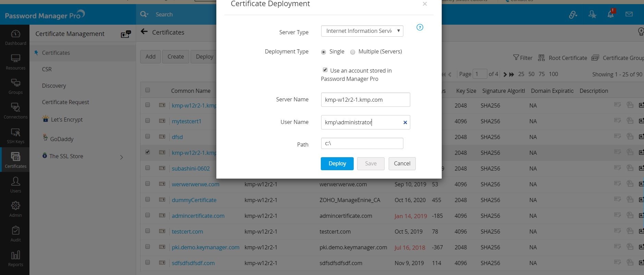Select Multiple (Servers) deployment type

[x=353, y=52]
